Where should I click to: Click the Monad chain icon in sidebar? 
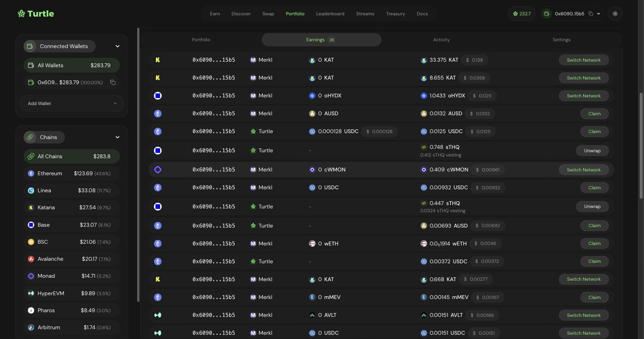coord(31,276)
